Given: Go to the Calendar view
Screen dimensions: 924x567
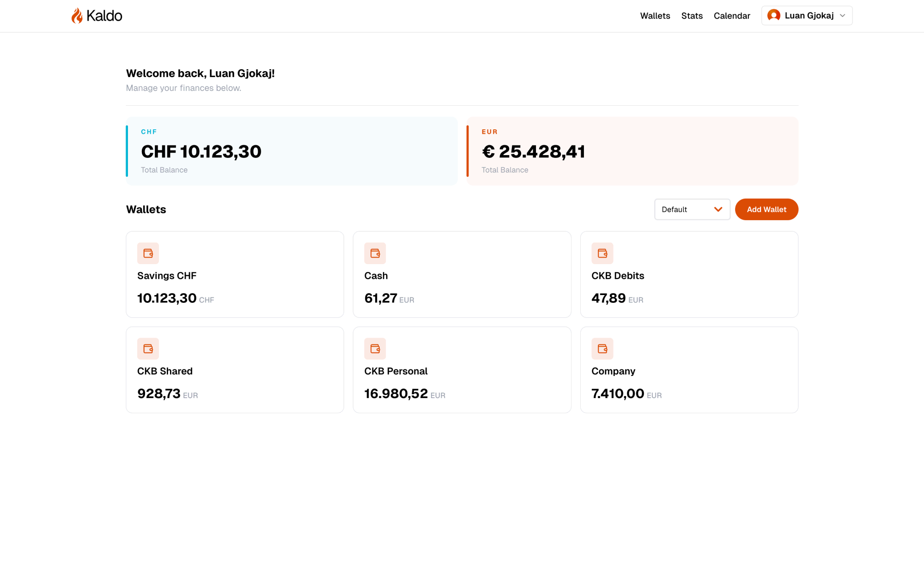Looking at the screenshot, I should point(732,16).
